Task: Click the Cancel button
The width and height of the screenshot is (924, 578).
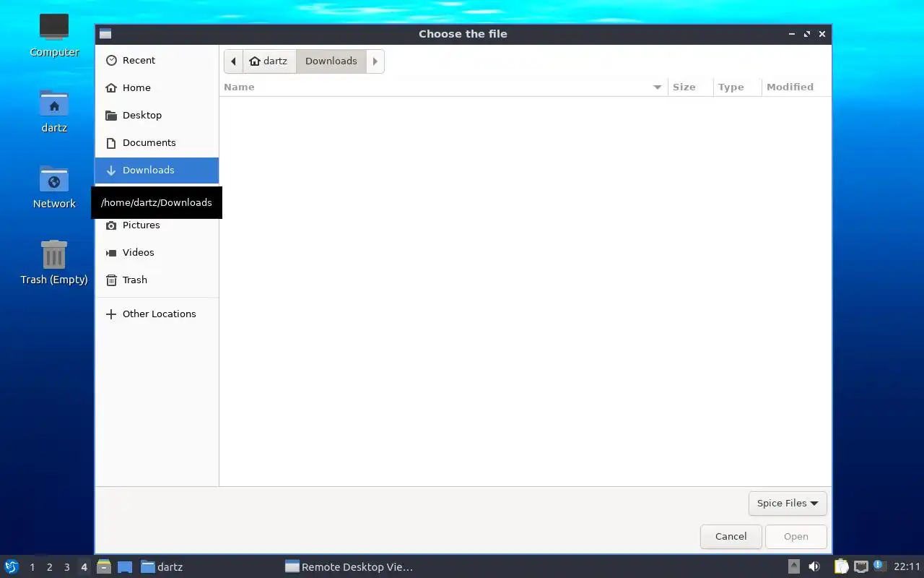Action: (731, 537)
